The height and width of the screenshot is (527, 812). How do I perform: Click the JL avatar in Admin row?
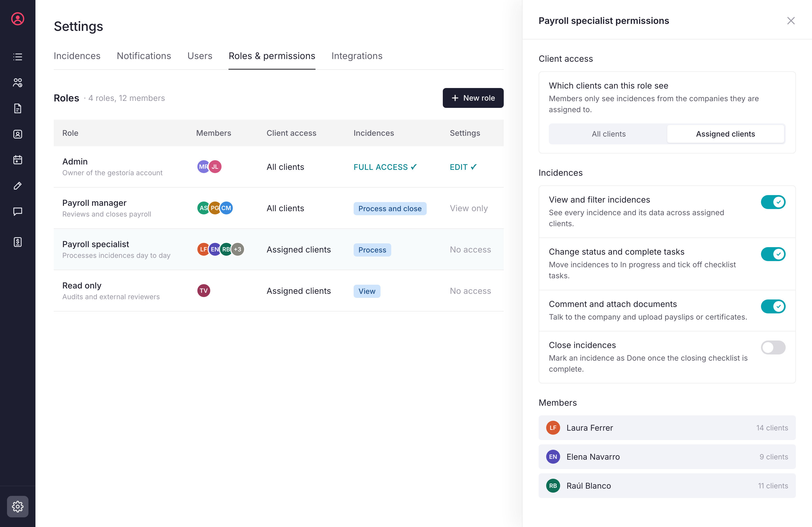coord(215,167)
